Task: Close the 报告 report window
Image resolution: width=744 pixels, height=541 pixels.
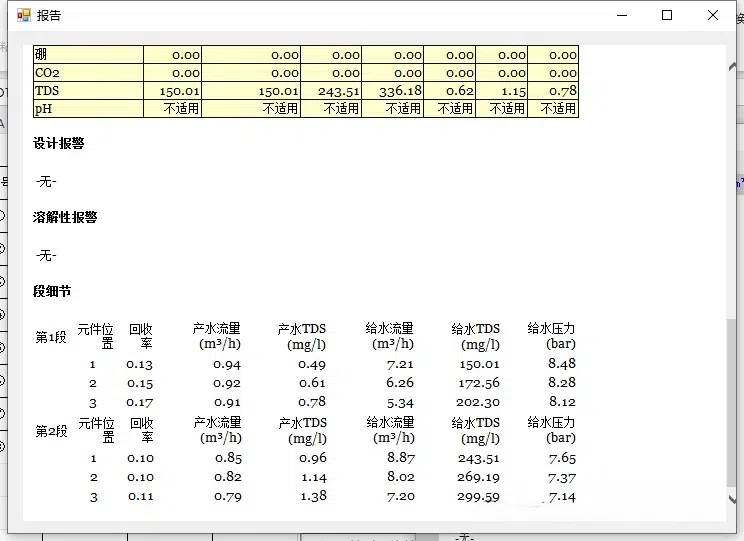Action: tap(713, 16)
